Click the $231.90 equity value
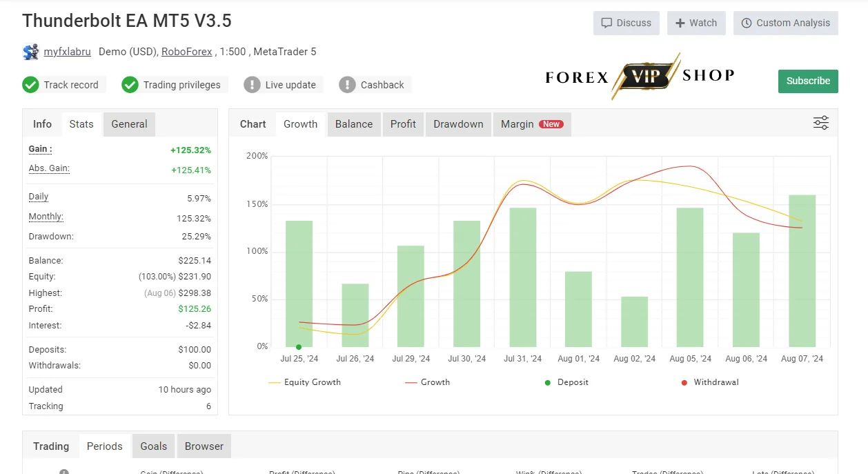 click(x=195, y=277)
